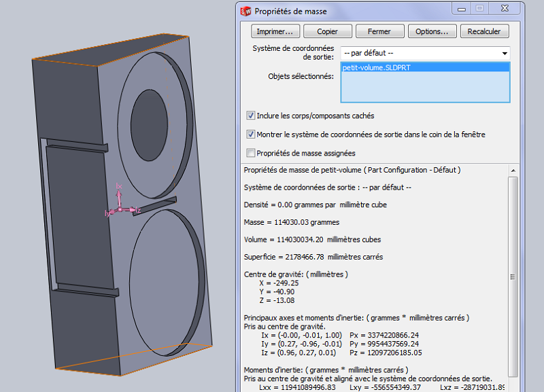This screenshot has width=544, height=392.
Task: Close the Propriétés de masse window
Action: click(x=505, y=8)
